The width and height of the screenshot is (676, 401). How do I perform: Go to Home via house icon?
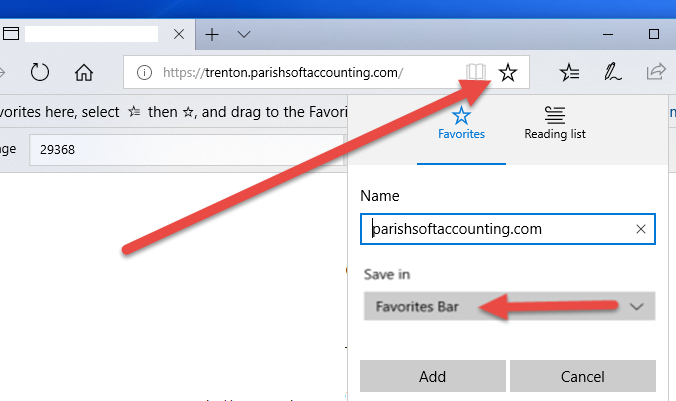(84, 72)
